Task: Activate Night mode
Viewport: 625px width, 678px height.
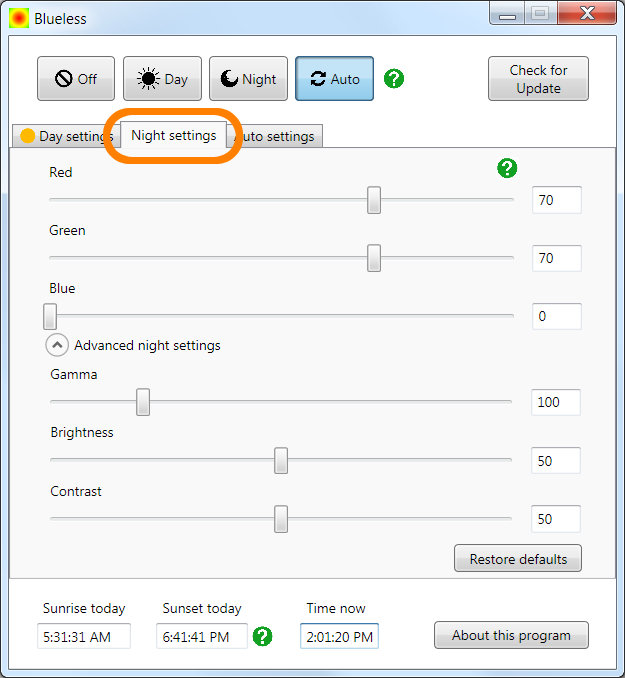Action: [x=248, y=79]
